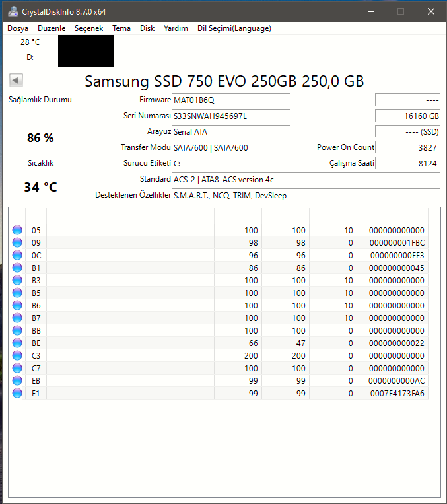Click raw value 000000000045 in row B1
447x504 pixels.
point(397,268)
